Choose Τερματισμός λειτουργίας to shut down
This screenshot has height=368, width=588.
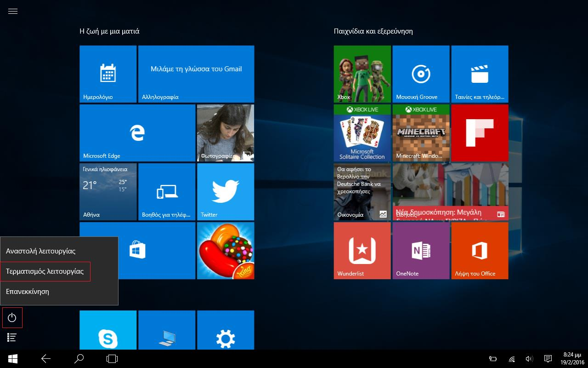coord(59,271)
